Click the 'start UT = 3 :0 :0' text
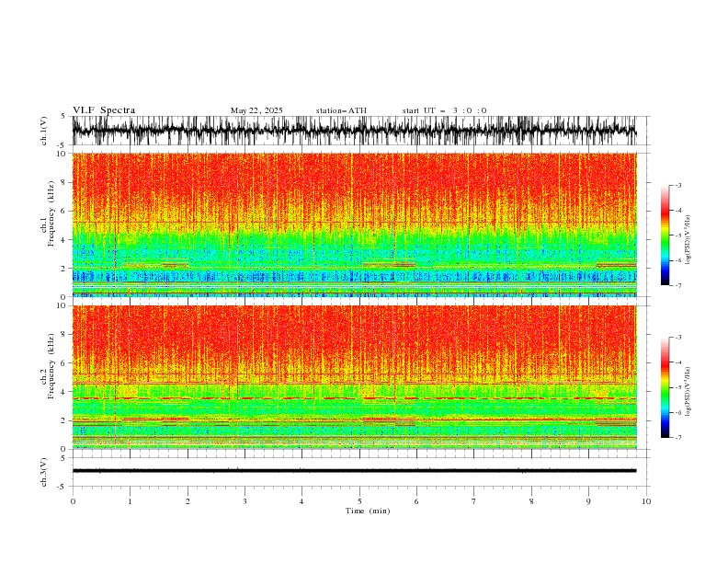This screenshot has height=563, width=728. click(x=444, y=110)
